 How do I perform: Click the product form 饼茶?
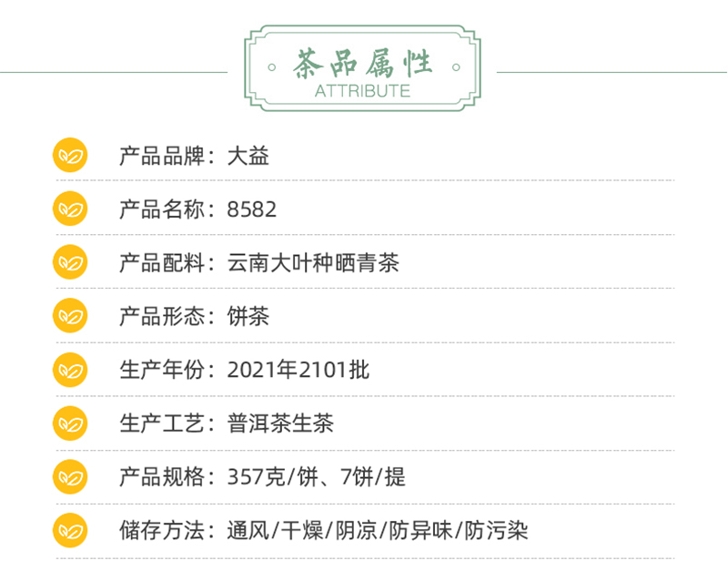tap(248, 317)
